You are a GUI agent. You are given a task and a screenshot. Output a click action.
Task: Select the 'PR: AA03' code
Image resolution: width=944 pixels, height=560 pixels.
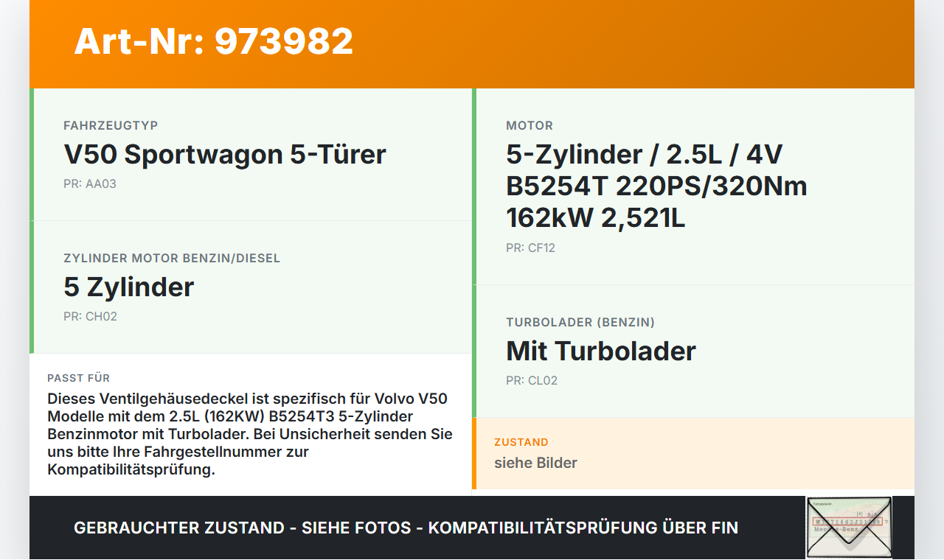[91, 183]
